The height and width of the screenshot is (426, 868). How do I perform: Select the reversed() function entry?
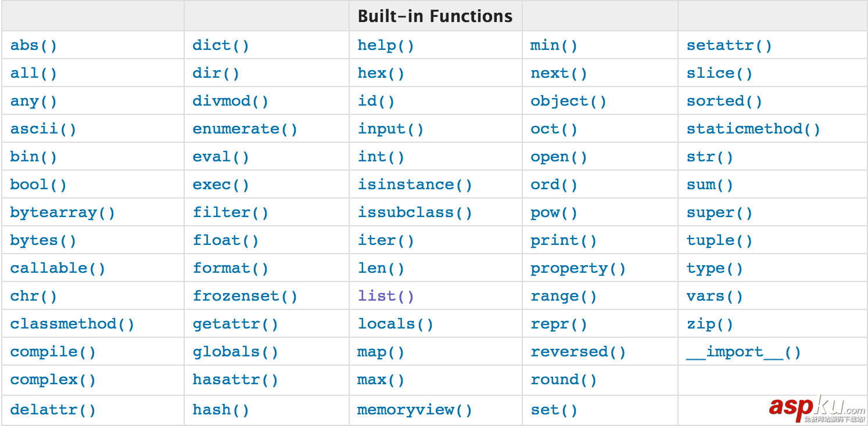[x=577, y=352]
